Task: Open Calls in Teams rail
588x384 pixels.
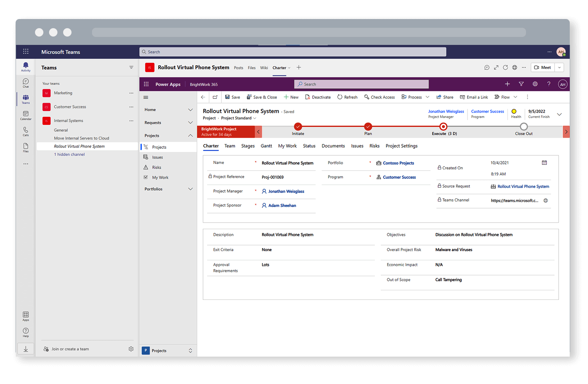Action: pyautogui.click(x=25, y=131)
